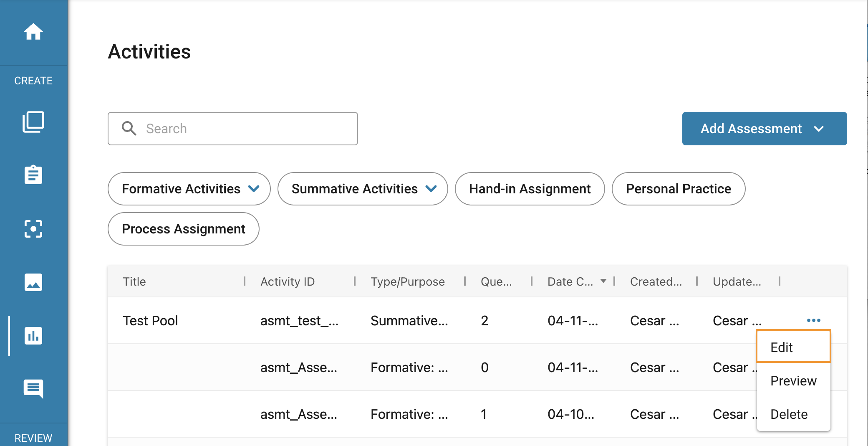The height and width of the screenshot is (446, 868).
Task: Open the comment message icon in sidebar
Action: [x=33, y=389]
